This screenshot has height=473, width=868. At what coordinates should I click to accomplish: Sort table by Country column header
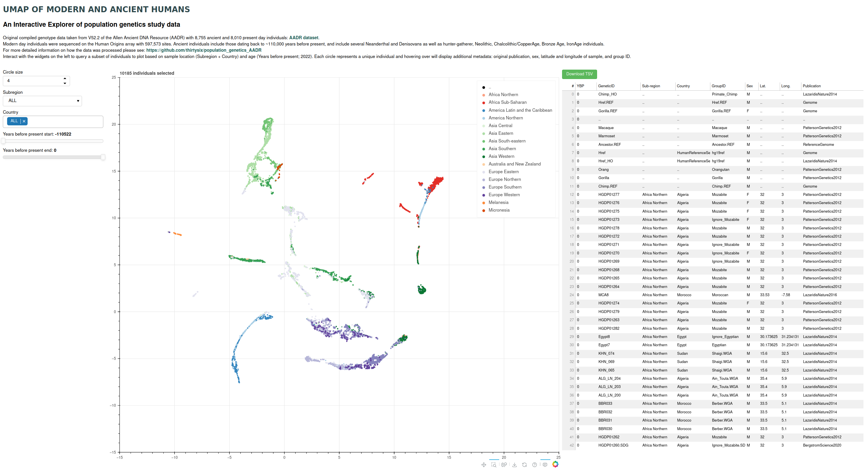click(x=683, y=86)
